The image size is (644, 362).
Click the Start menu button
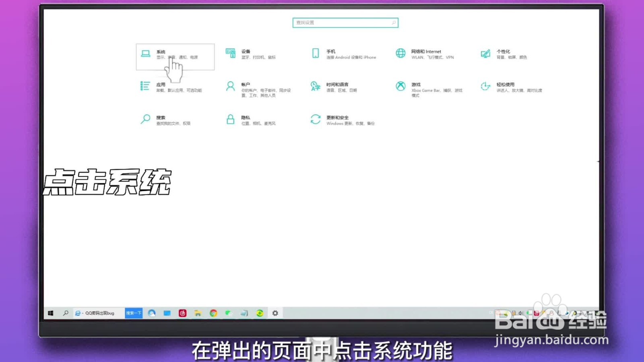51,313
